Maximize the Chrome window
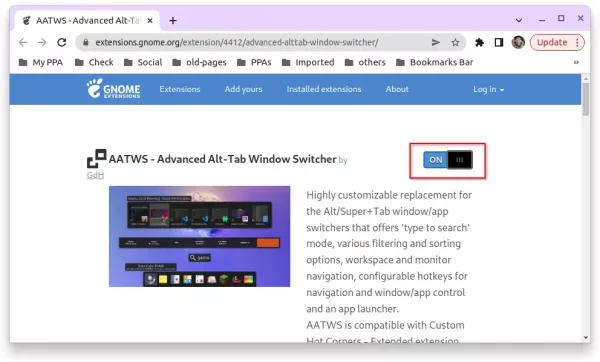 pyautogui.click(x=561, y=18)
